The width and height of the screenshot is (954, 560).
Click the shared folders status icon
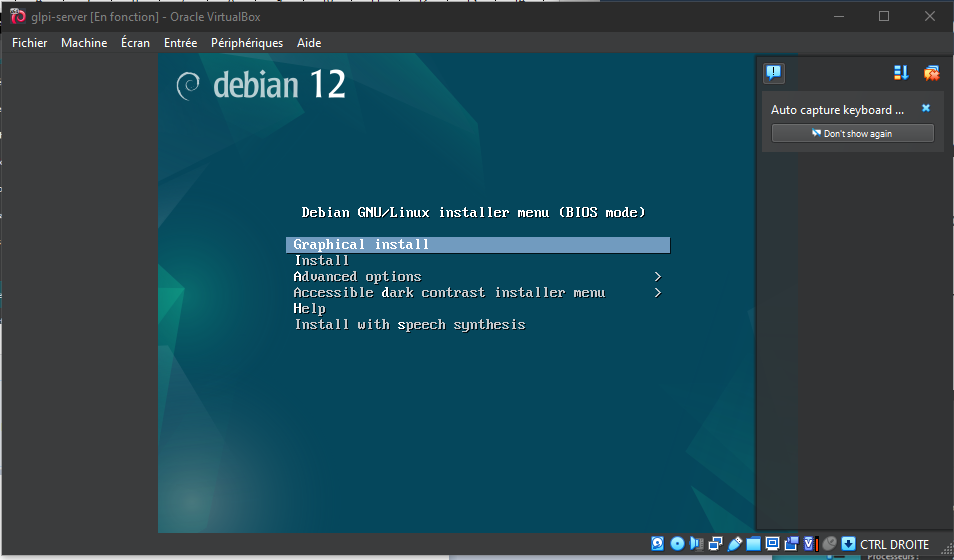(x=753, y=544)
